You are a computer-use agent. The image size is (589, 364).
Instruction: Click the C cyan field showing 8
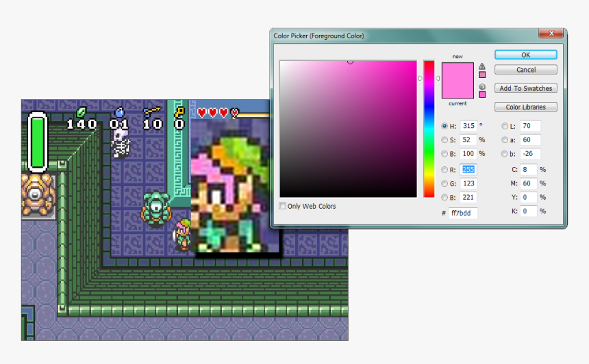pyautogui.click(x=529, y=169)
